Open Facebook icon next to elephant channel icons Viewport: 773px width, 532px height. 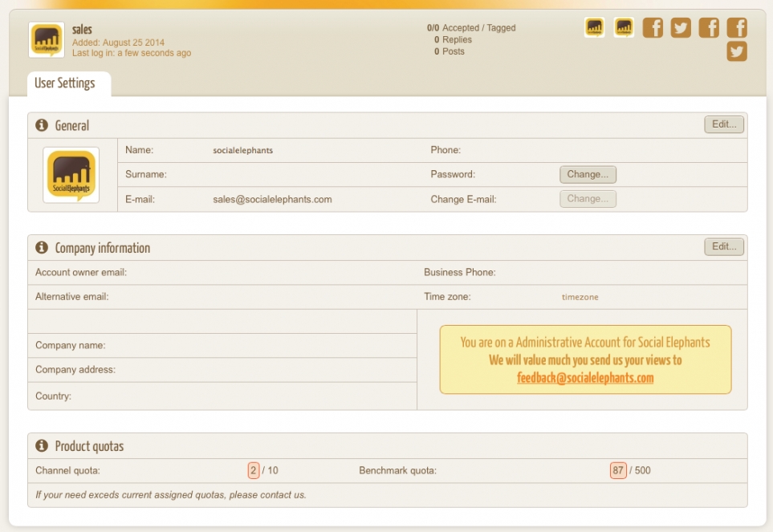click(x=653, y=27)
